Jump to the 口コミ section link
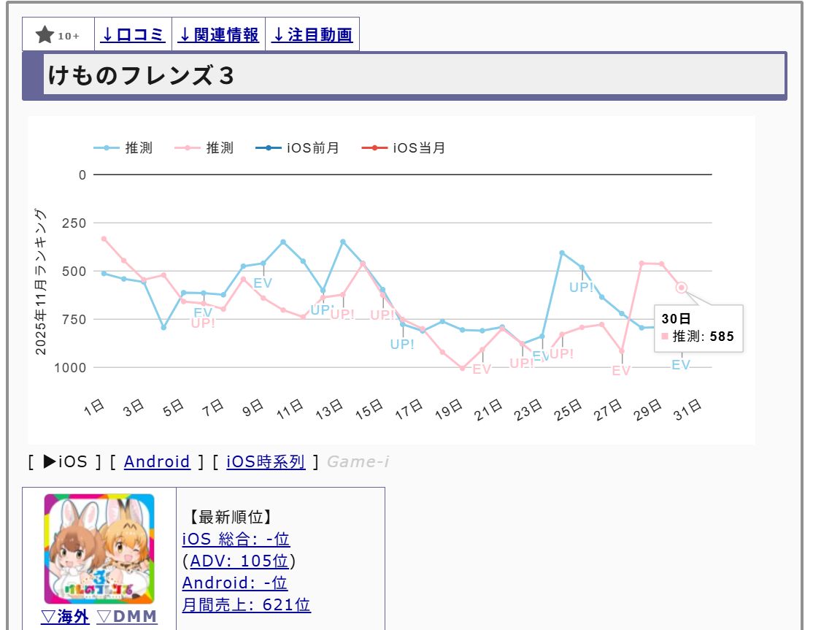Screen dimensions: 840x630 [x=134, y=34]
